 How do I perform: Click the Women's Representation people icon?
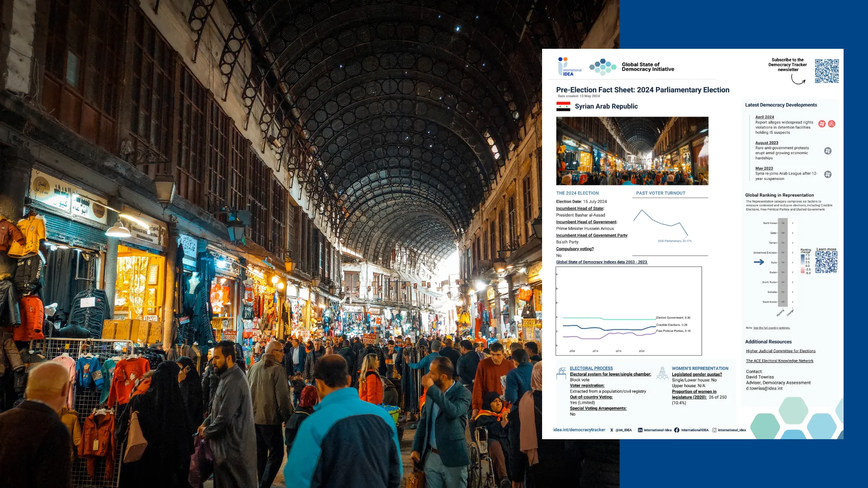(662, 373)
